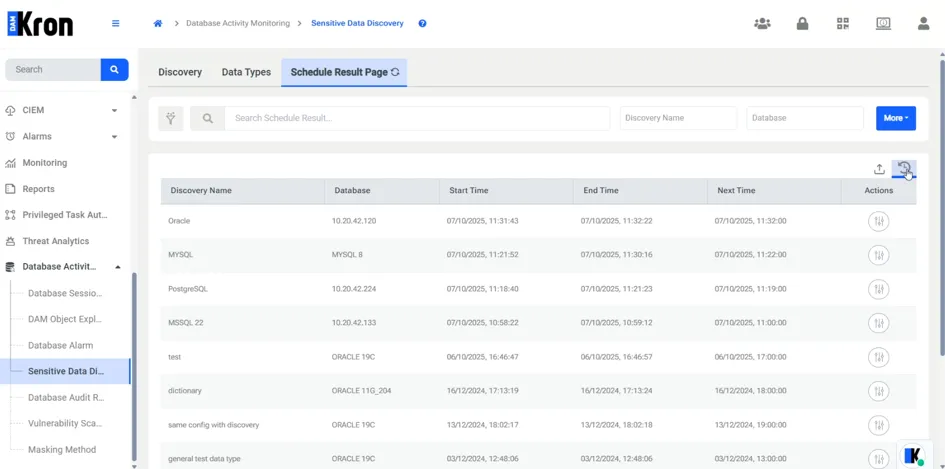
Task: Click Sensitive Data Discovery breadcrumb link
Action: pyautogui.click(x=357, y=24)
